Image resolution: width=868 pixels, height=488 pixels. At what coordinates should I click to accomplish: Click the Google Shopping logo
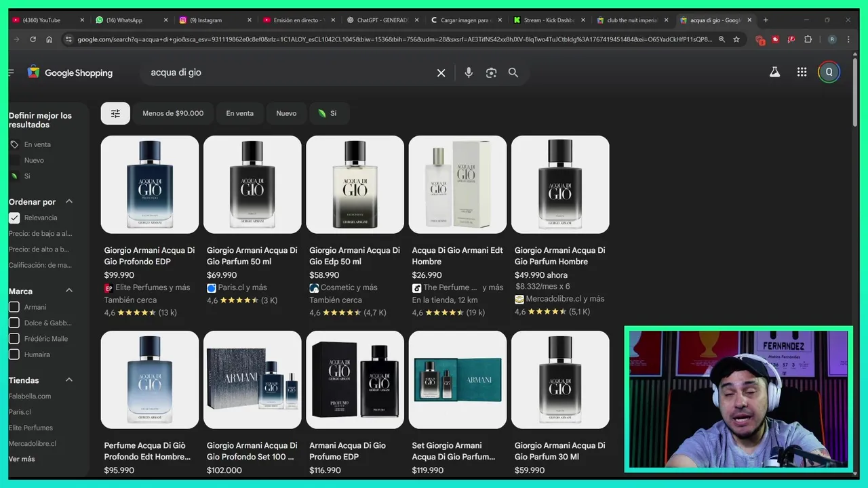click(x=70, y=72)
